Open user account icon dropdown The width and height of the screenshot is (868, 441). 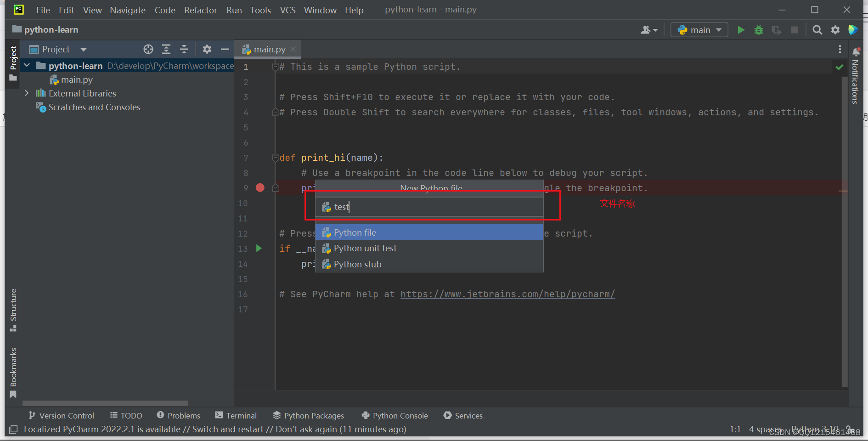tap(649, 30)
